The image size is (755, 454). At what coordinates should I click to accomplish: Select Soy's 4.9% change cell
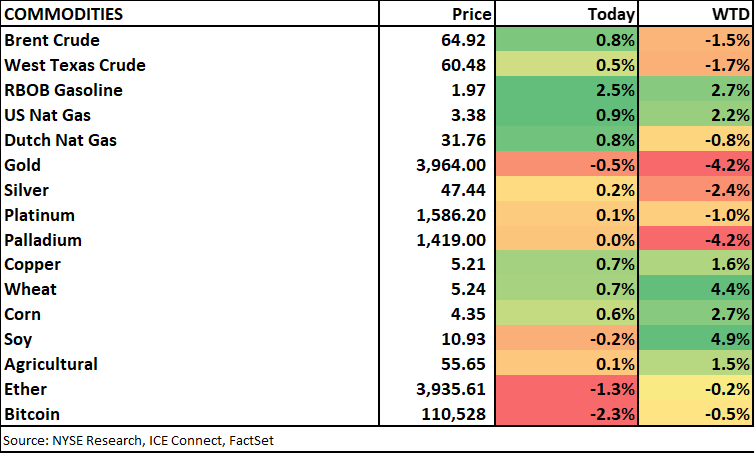pos(697,339)
